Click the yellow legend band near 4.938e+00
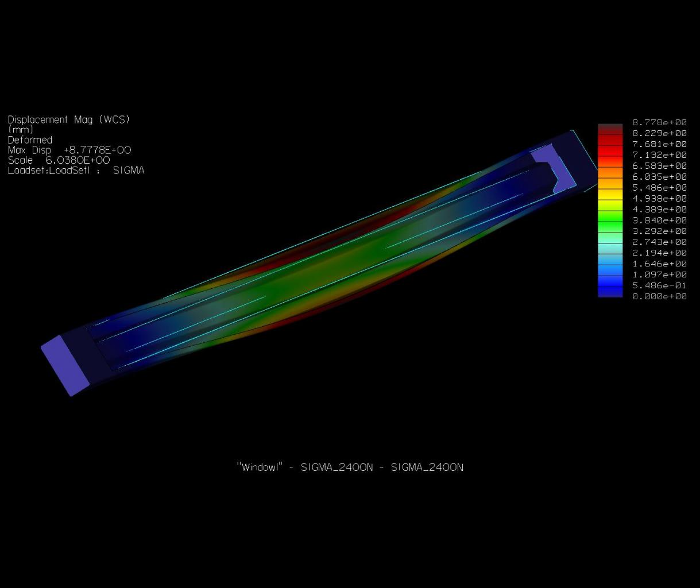The width and height of the screenshot is (700, 588). [x=610, y=194]
